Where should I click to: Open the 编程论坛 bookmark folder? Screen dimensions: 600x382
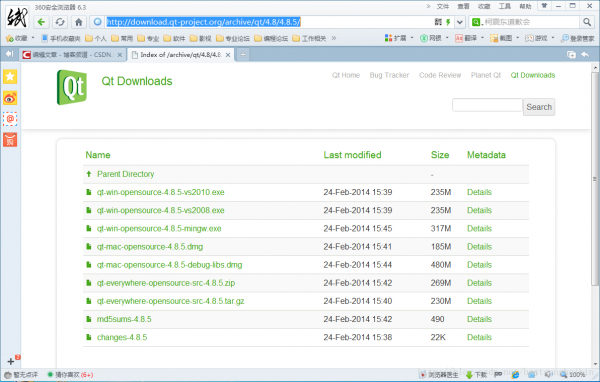pos(271,38)
